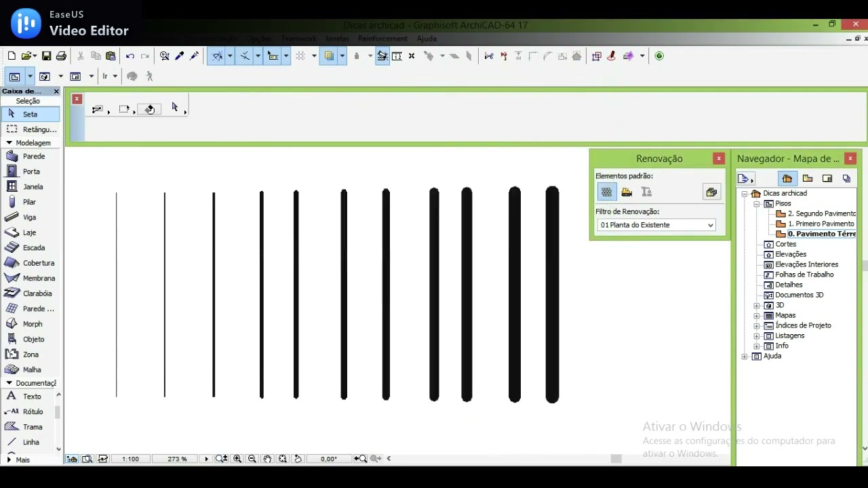The image size is (868, 488).
Task: Click the eyedropper pick-up parameters icon
Action: (x=179, y=56)
